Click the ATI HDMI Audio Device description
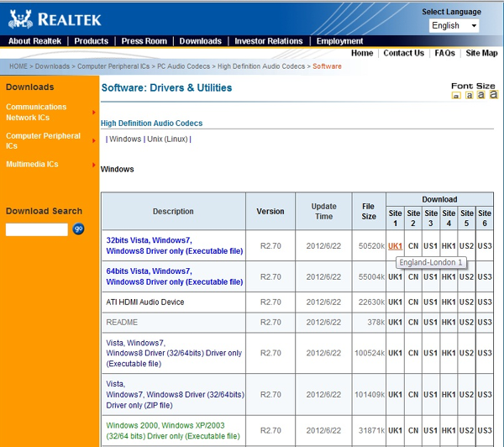The height and width of the screenshot is (447, 504). pos(145,302)
